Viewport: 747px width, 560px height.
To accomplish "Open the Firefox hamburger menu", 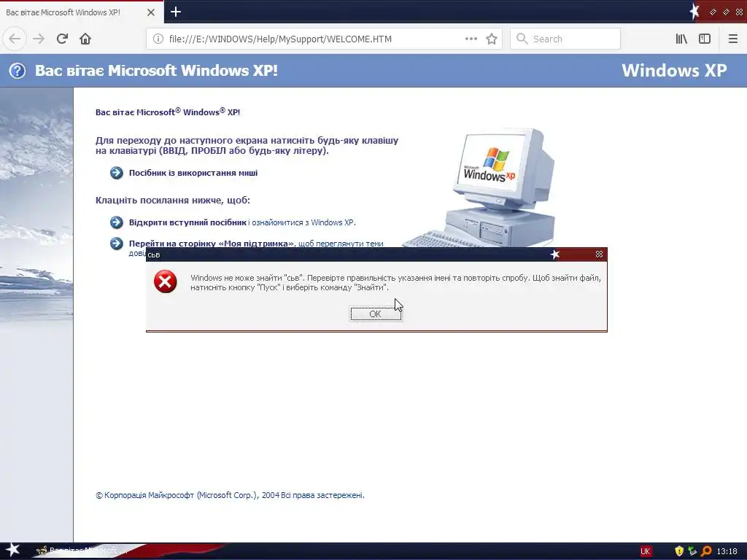I will point(733,39).
